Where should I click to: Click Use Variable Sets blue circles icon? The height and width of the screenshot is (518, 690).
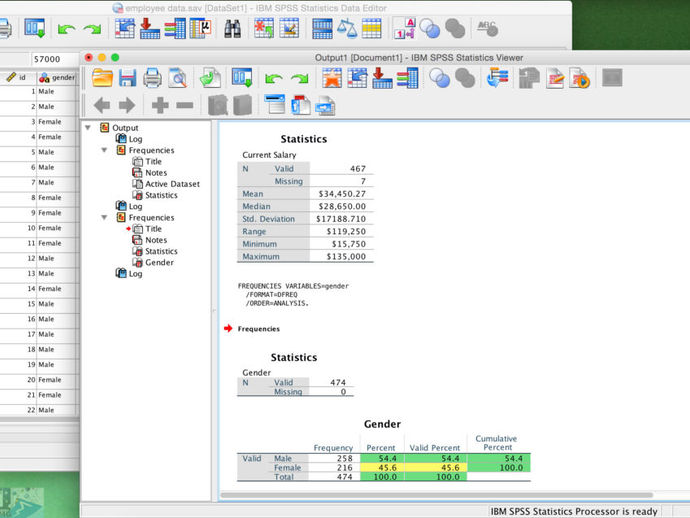pyautogui.click(x=440, y=78)
